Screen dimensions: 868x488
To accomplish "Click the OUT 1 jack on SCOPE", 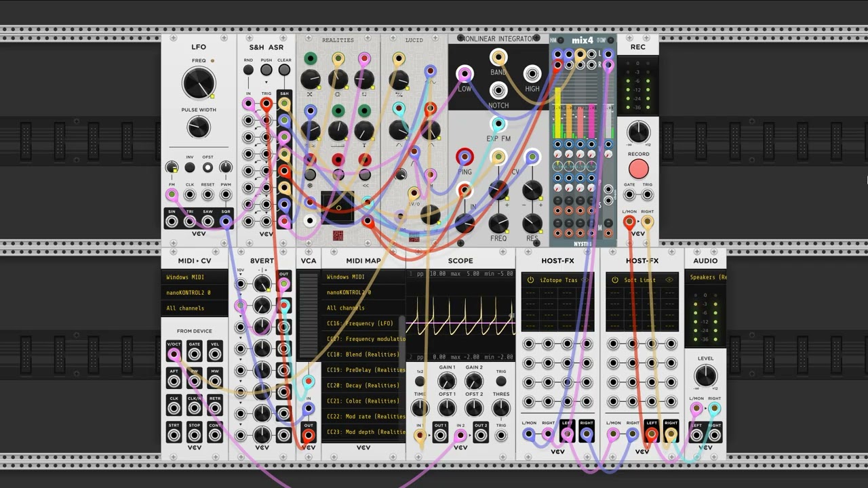I will point(440,434).
